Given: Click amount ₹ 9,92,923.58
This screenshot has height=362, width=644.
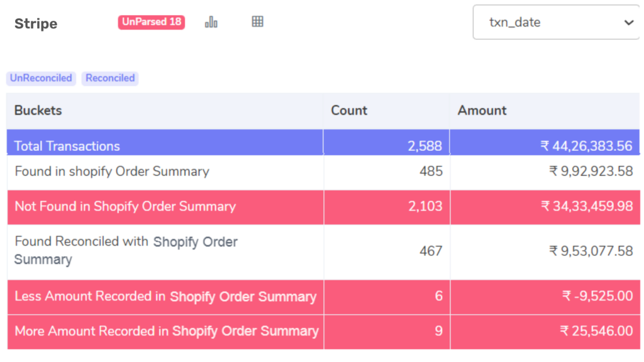Looking at the screenshot, I should 591,171.
